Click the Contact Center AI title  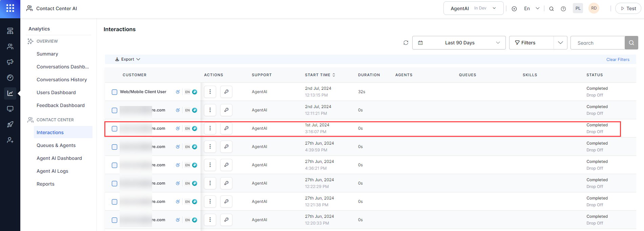point(57,8)
